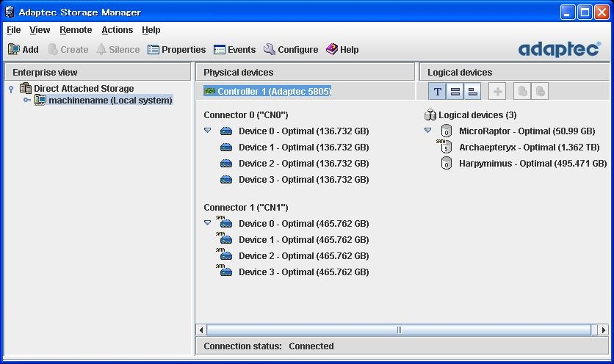Expand the machinename tree node handle

point(27,101)
